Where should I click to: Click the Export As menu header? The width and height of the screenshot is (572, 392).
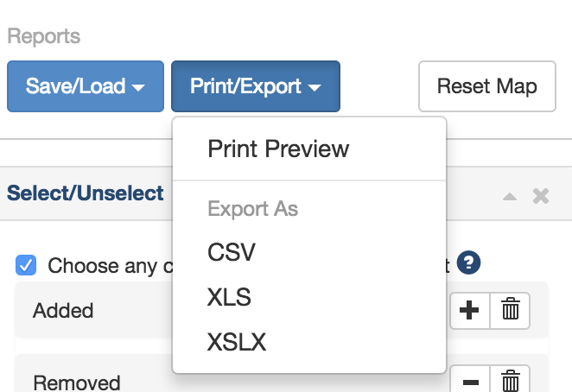pos(252,209)
